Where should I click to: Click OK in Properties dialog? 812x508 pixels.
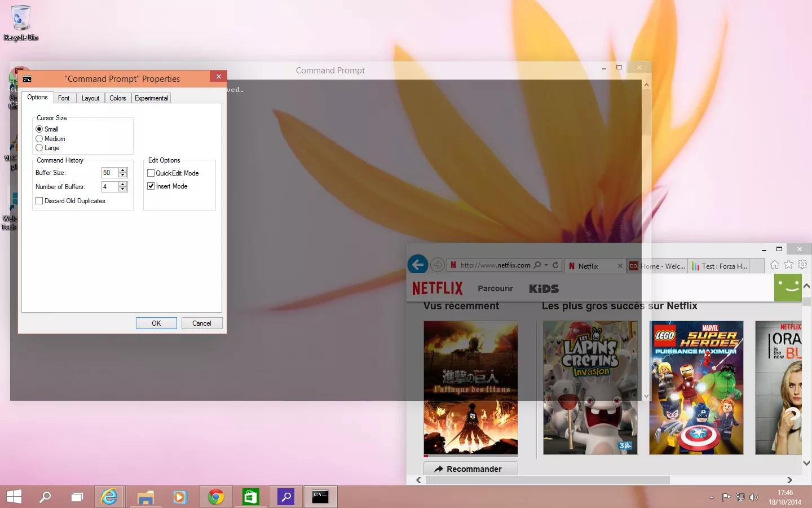coord(156,323)
